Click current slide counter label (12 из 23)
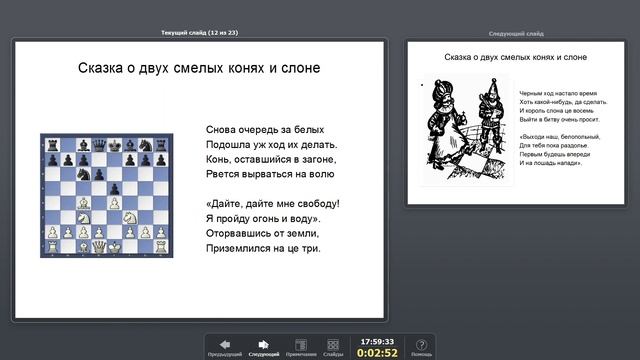Screen dimensions: 640x360 [199, 33]
